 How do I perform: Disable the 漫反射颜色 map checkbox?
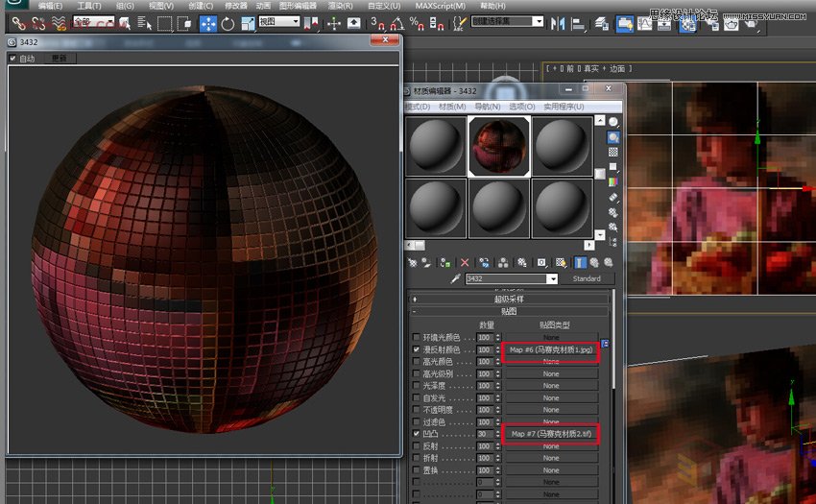(x=416, y=349)
